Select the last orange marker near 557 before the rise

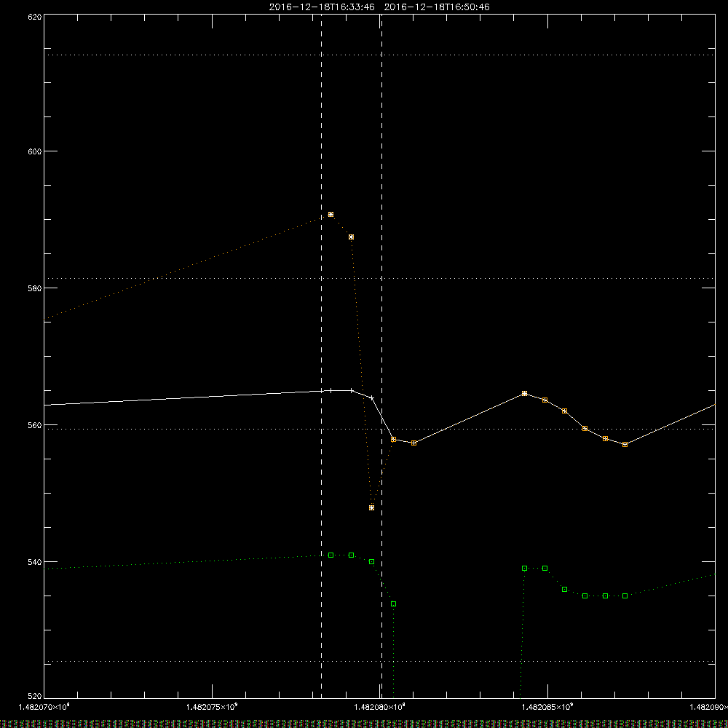(625, 445)
